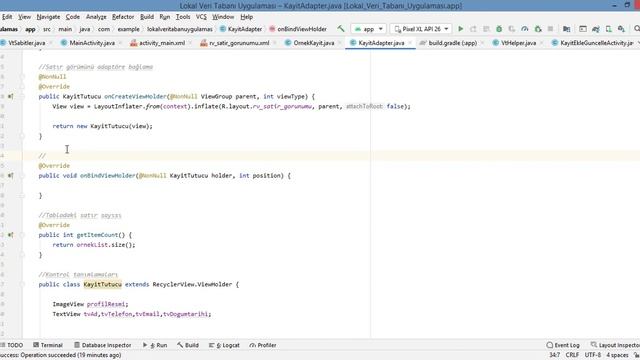Open the TODO tool window

pos(12,345)
